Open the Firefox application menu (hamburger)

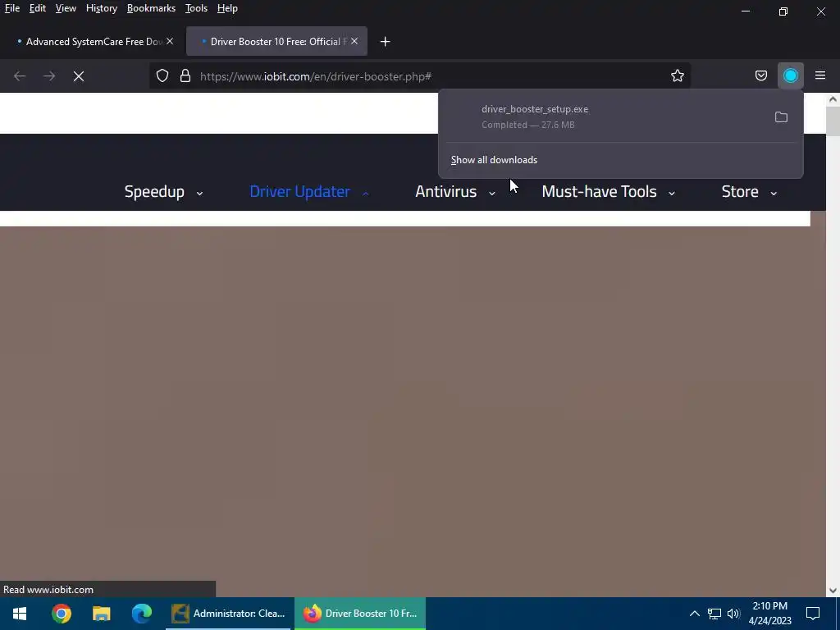click(x=820, y=76)
